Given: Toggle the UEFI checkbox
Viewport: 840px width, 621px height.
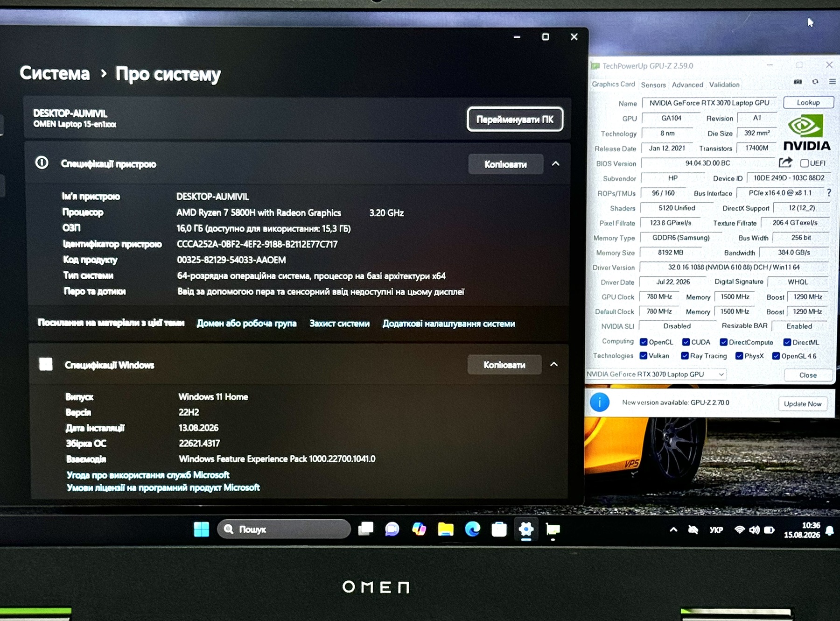Looking at the screenshot, I should tap(805, 163).
